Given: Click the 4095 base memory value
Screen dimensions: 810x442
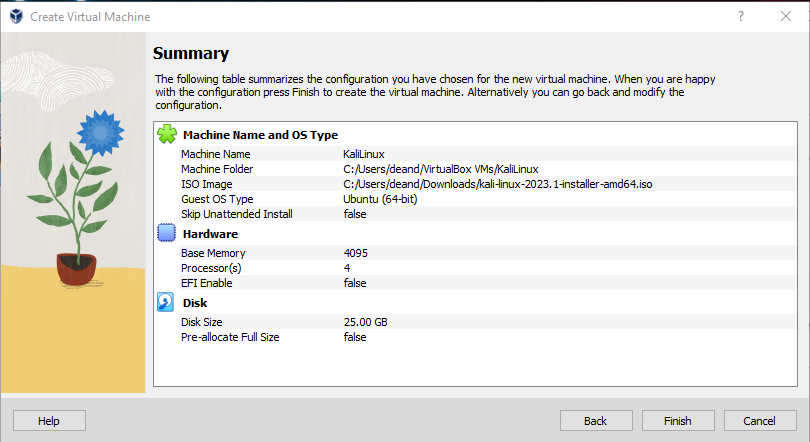Looking at the screenshot, I should 355,253.
